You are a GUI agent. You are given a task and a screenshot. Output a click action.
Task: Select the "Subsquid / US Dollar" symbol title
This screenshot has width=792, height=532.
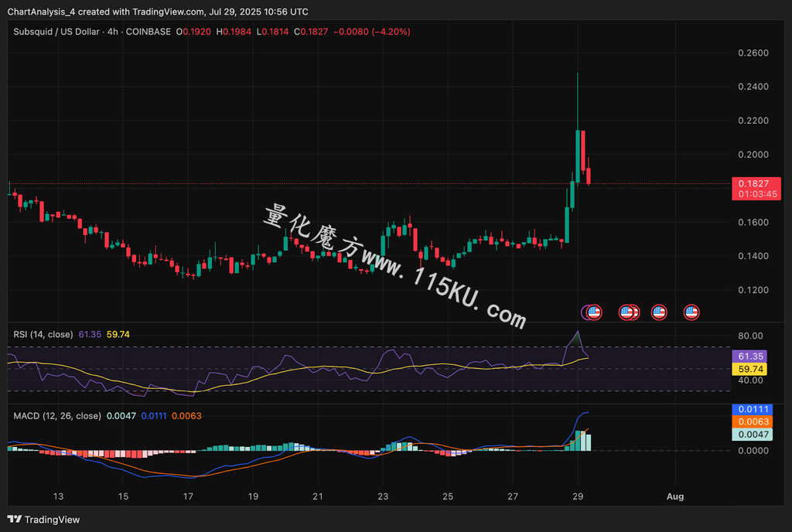[56, 31]
